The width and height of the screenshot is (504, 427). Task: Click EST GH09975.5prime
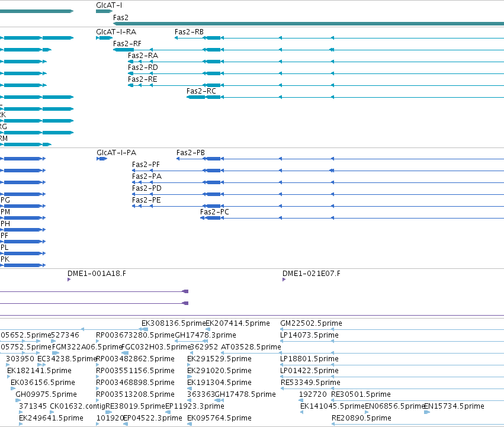(46, 395)
